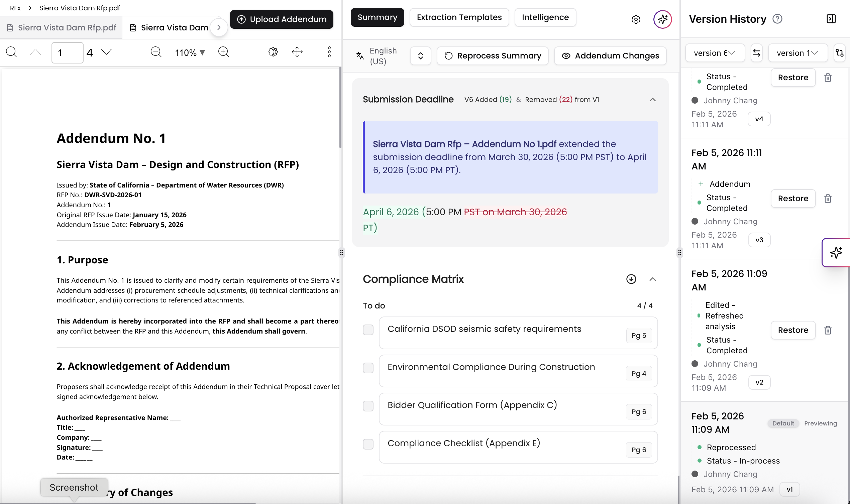The image size is (850, 504).
Task: Click the v1 version badge
Action: [x=789, y=489]
